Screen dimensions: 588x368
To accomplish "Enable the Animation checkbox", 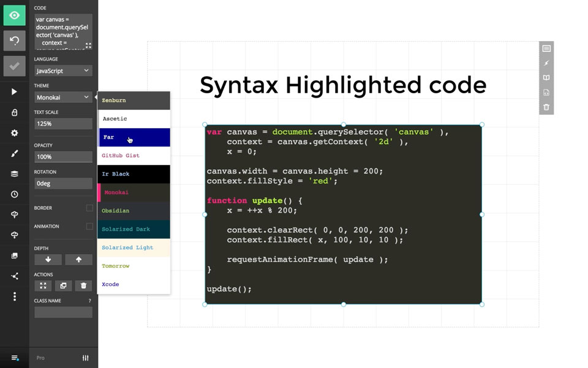I will point(89,226).
